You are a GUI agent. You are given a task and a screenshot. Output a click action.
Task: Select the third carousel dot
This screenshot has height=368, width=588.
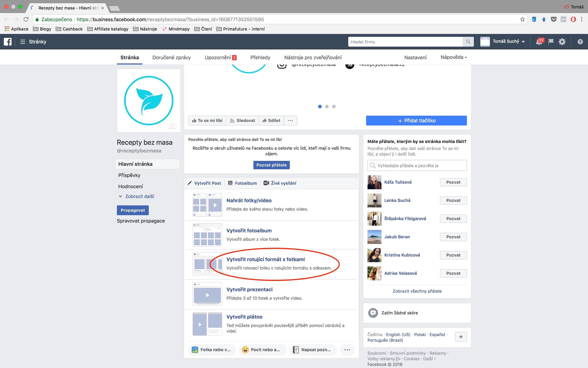(334, 107)
